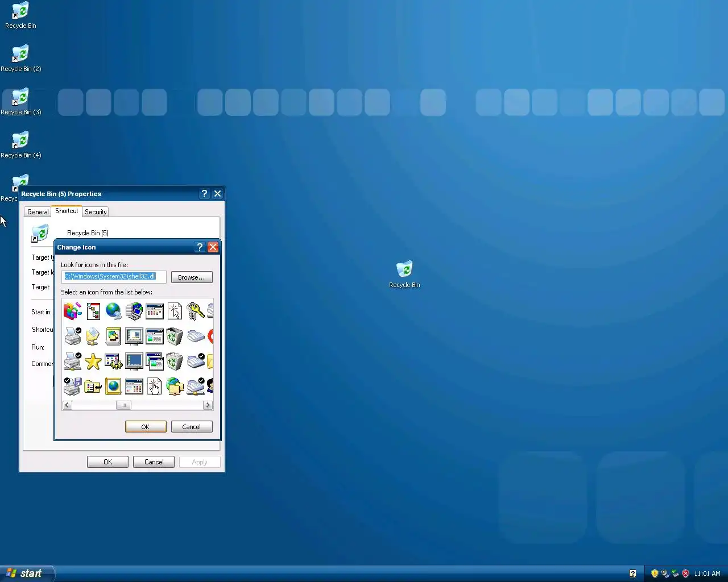This screenshot has width=728, height=582.
Task: Click the red shield tray icon
Action: [x=685, y=573]
